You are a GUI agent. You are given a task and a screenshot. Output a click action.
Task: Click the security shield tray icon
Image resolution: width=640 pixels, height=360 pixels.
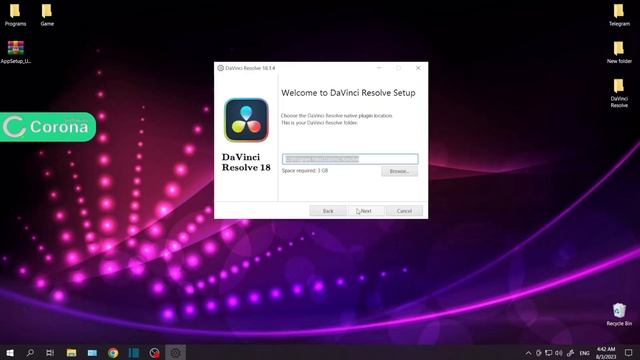(538, 353)
